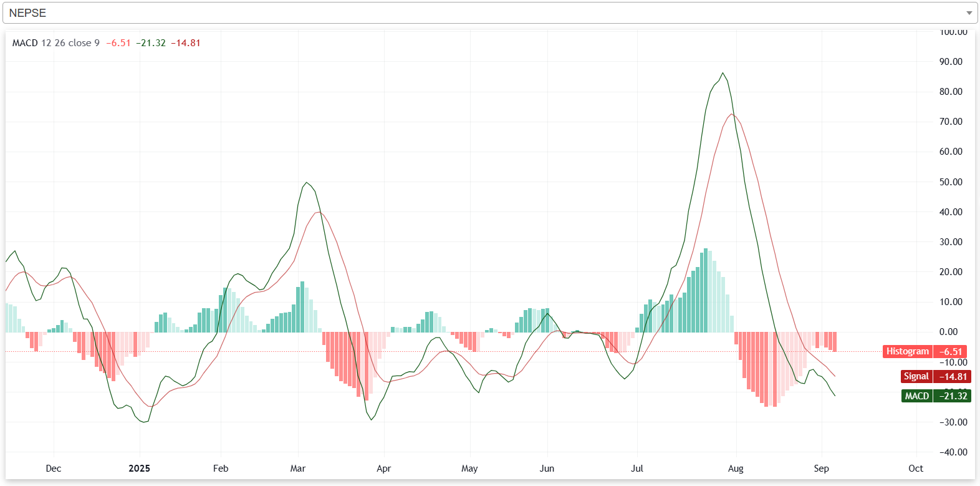
Task: Click the 0.00 label on the price scale
Action: tap(949, 332)
